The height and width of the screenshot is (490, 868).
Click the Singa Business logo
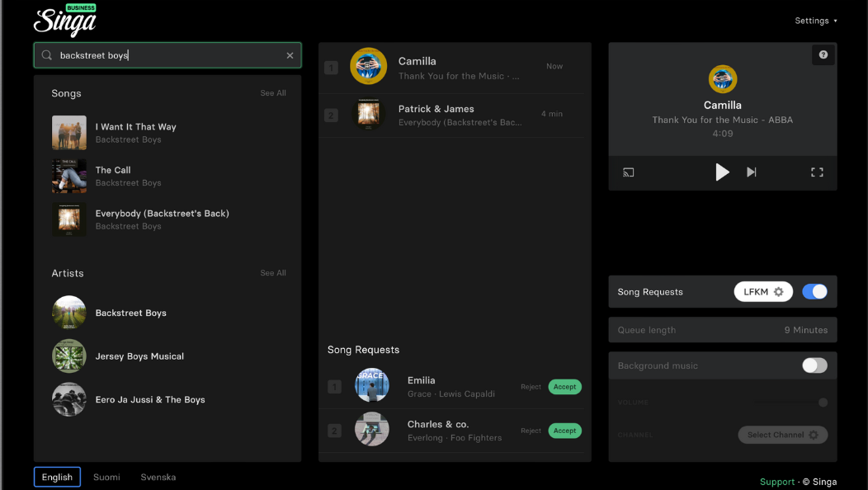[x=65, y=21]
